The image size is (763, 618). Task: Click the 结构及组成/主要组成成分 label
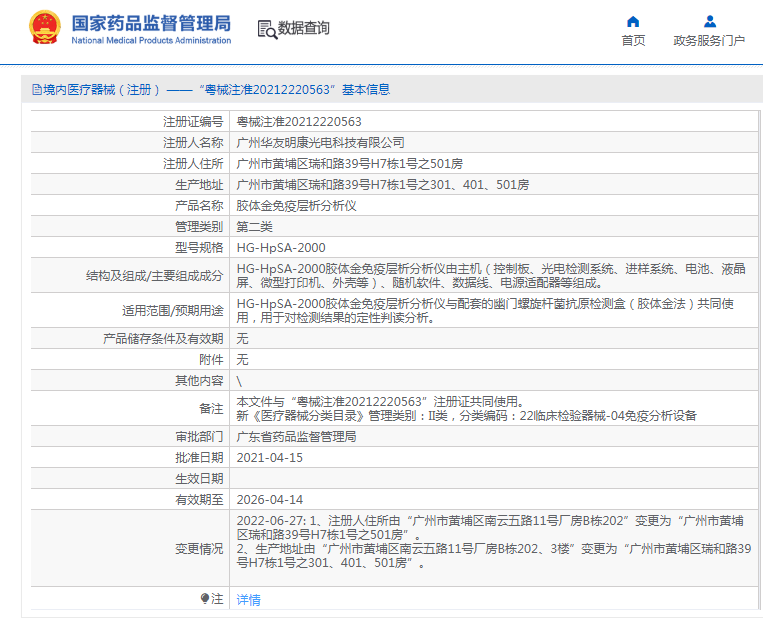[x=154, y=276]
